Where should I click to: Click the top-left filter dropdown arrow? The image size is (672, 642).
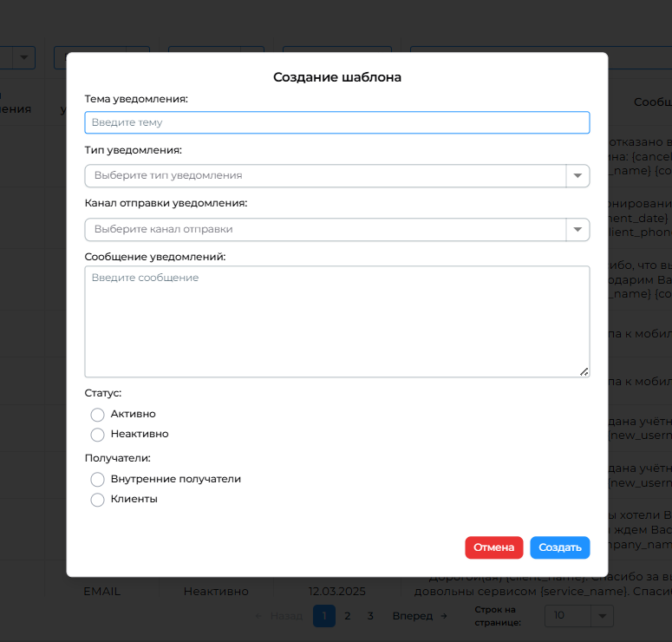(24, 57)
